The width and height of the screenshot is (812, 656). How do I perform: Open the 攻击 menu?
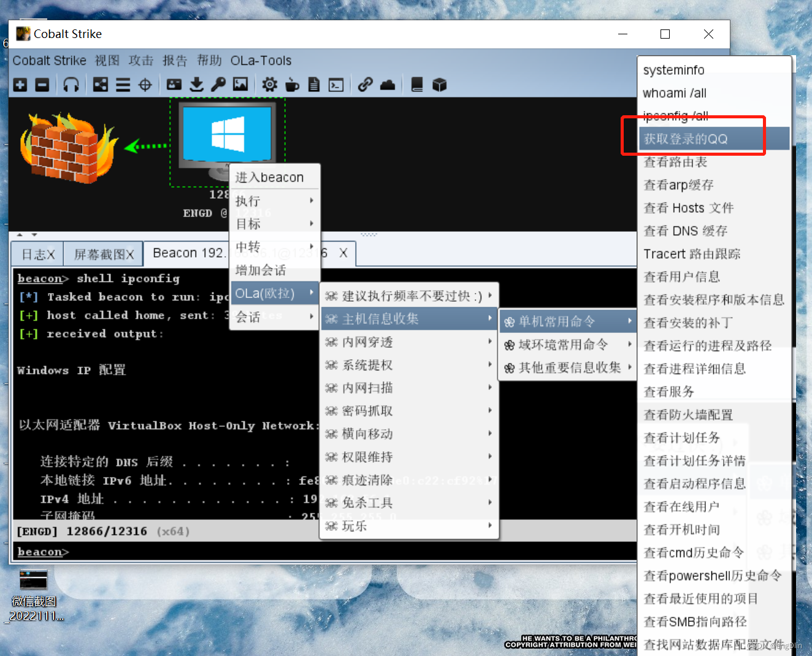[141, 61]
